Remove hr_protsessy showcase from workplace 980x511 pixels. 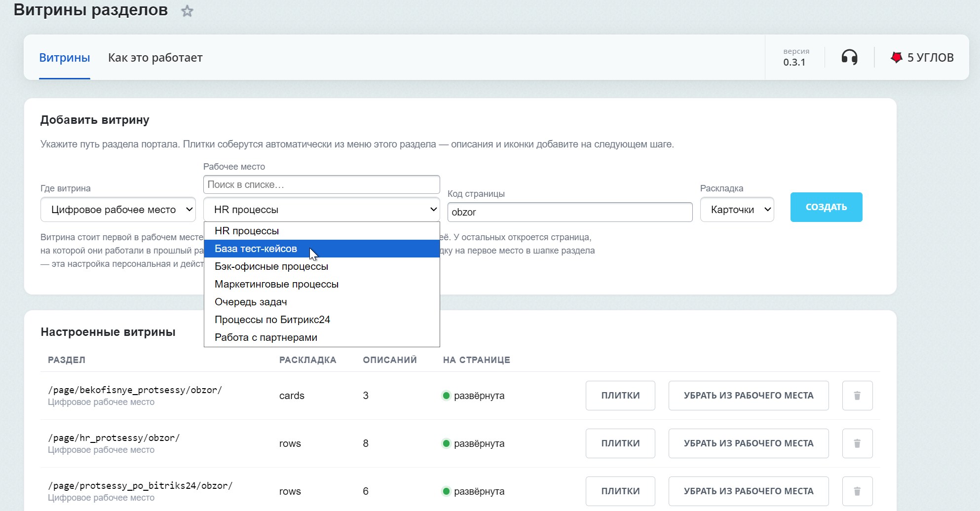[749, 443]
